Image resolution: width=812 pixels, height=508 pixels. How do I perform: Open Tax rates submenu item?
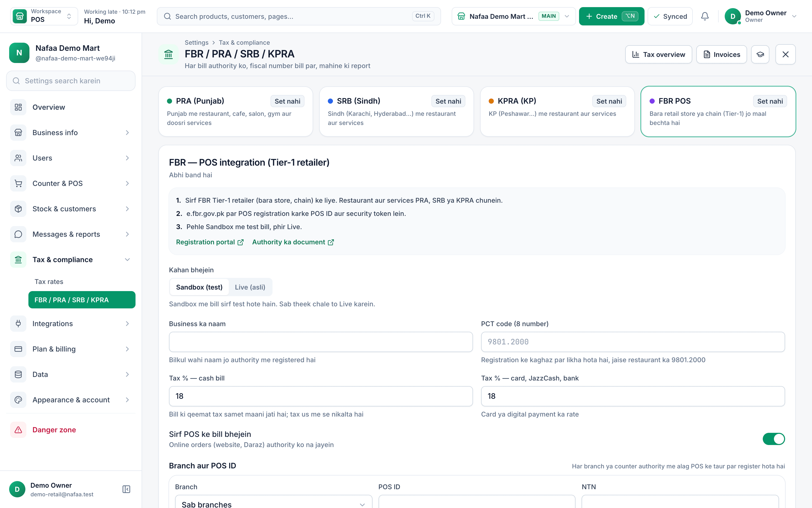pyautogui.click(x=49, y=281)
